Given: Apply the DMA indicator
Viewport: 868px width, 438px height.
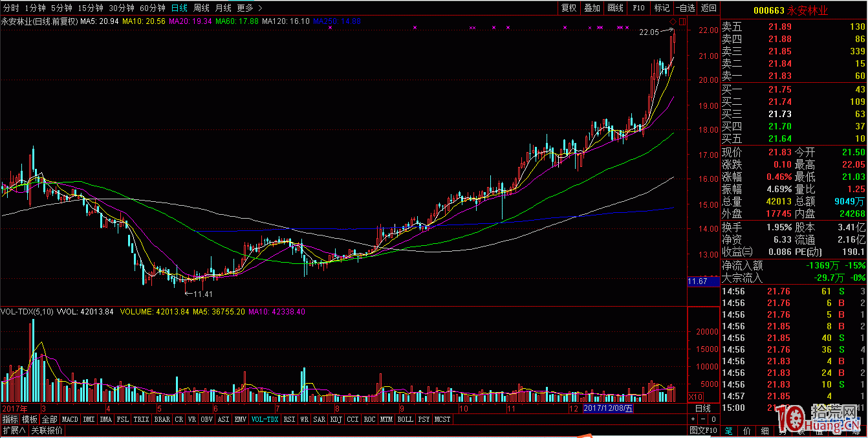Looking at the screenshot, I should [106, 419].
